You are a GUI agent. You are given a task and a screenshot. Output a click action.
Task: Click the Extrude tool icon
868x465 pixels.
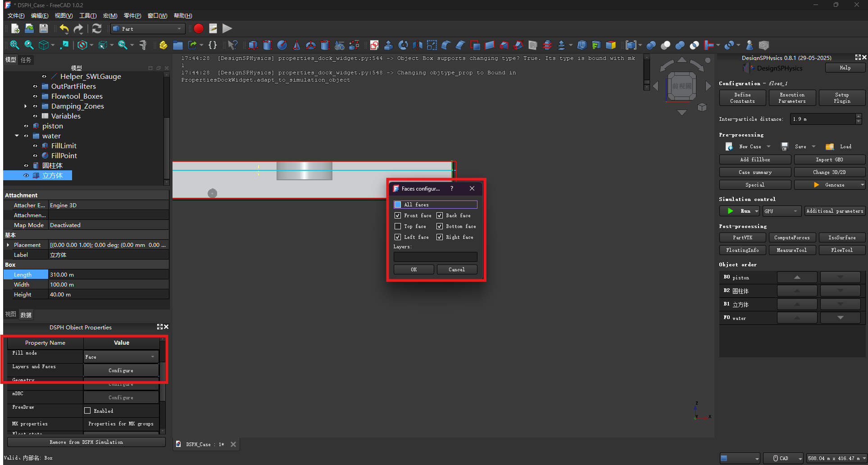pos(388,45)
